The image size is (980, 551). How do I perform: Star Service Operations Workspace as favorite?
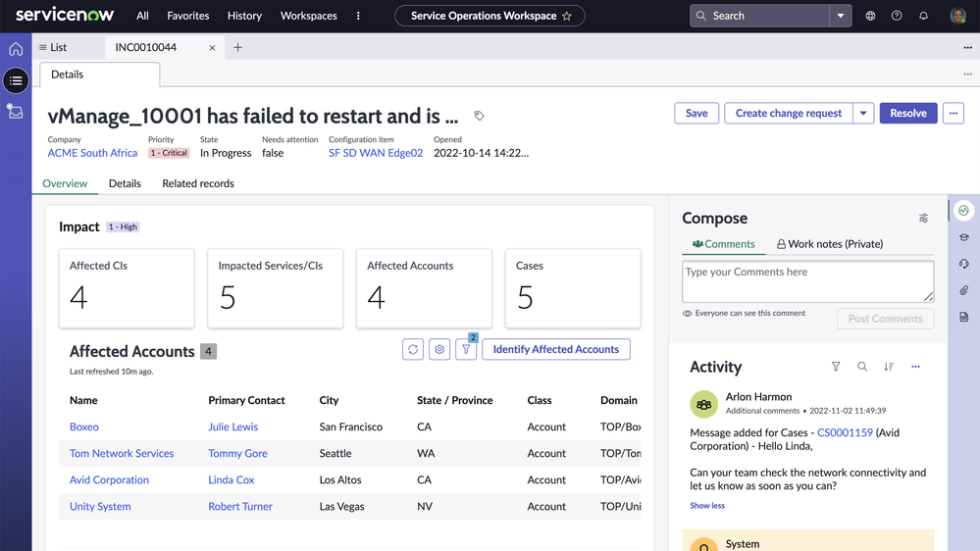coord(567,17)
